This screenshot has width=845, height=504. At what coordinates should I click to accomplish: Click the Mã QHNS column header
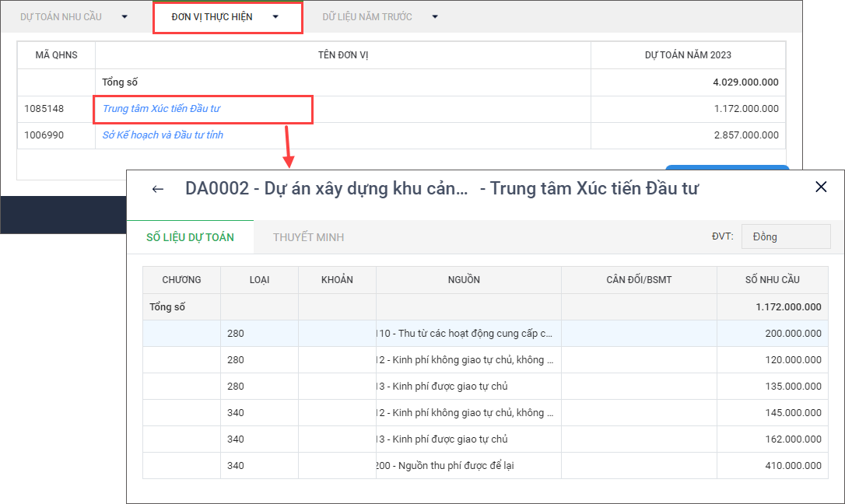pos(56,55)
